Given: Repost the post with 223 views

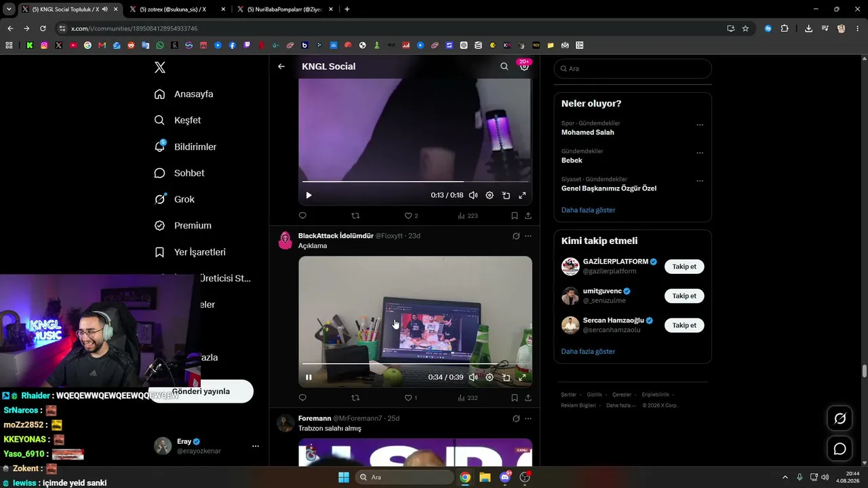Looking at the screenshot, I should (355, 216).
